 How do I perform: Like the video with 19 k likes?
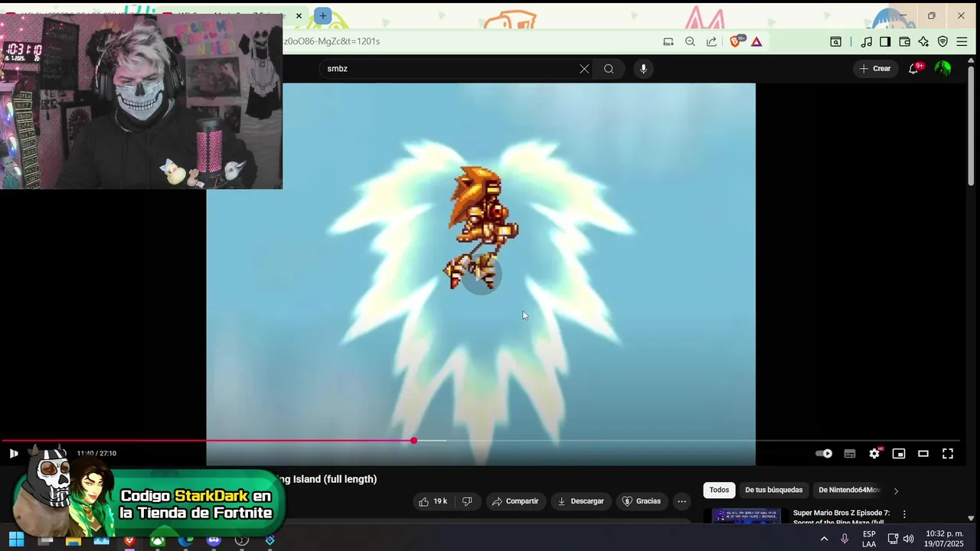433,501
